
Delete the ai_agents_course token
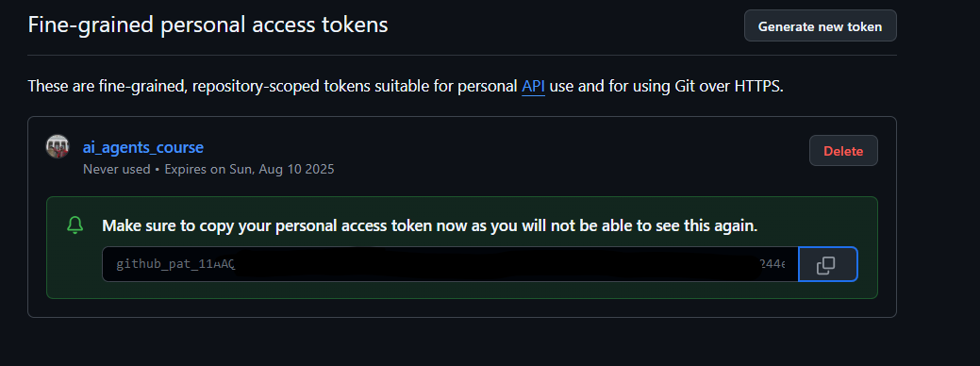[843, 151]
